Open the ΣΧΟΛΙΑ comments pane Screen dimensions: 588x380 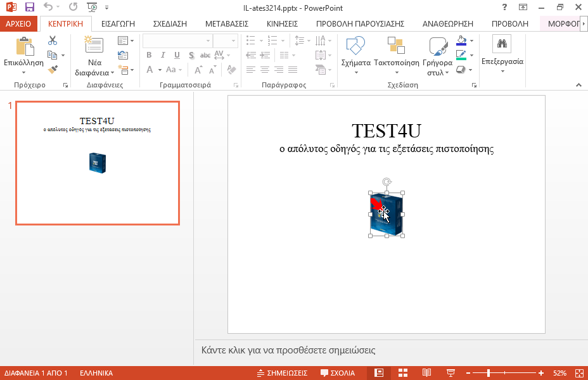[x=338, y=373]
